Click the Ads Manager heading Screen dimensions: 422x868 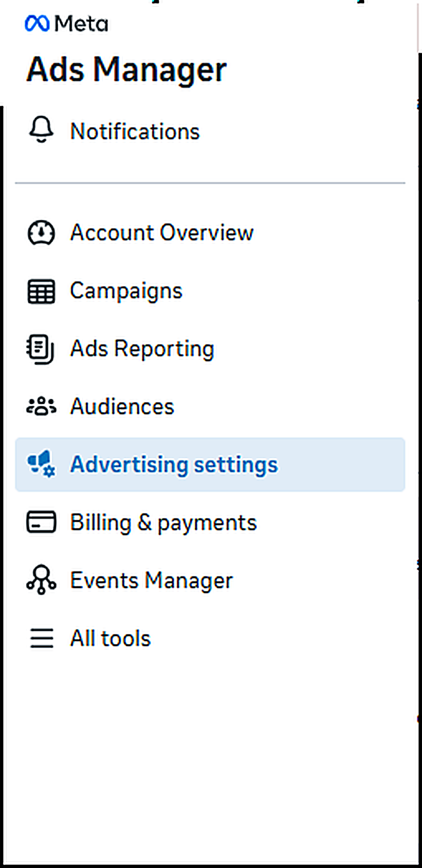pos(126,71)
